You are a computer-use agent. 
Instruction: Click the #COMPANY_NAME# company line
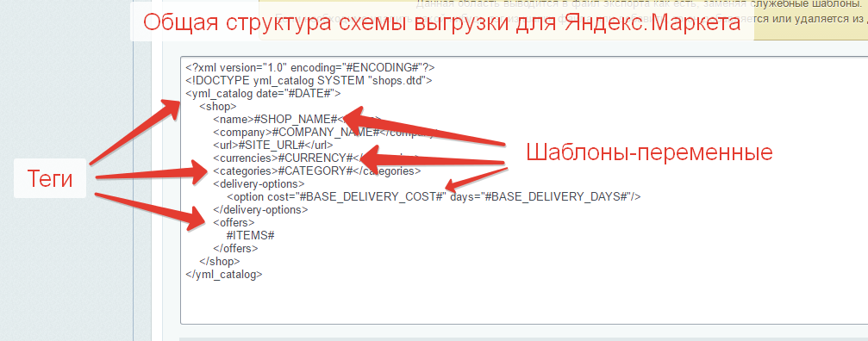click(x=326, y=132)
